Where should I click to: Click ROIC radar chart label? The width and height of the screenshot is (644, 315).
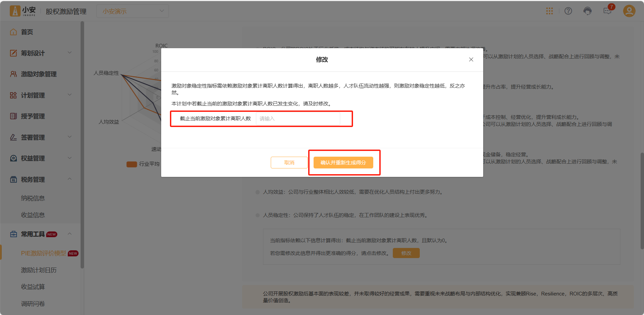(161, 45)
